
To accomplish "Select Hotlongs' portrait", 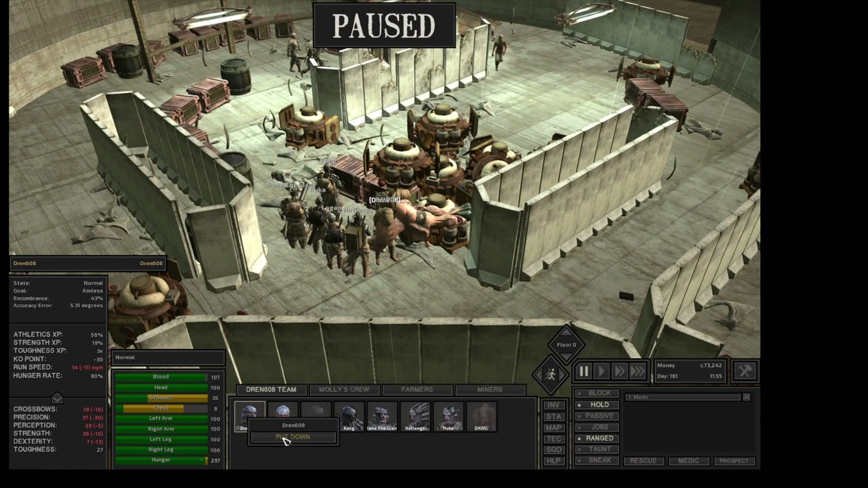I will (415, 416).
